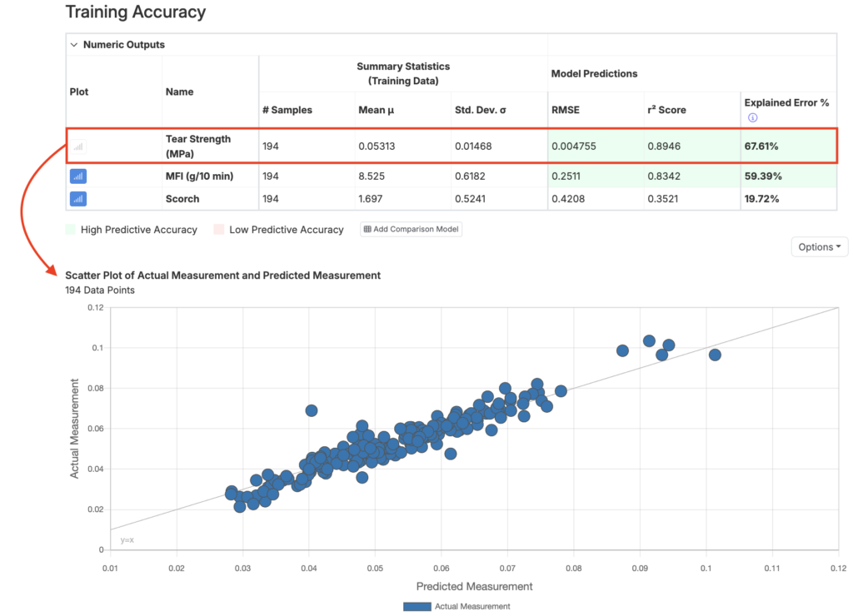Click the Tear Strength plot icon

[78, 147]
